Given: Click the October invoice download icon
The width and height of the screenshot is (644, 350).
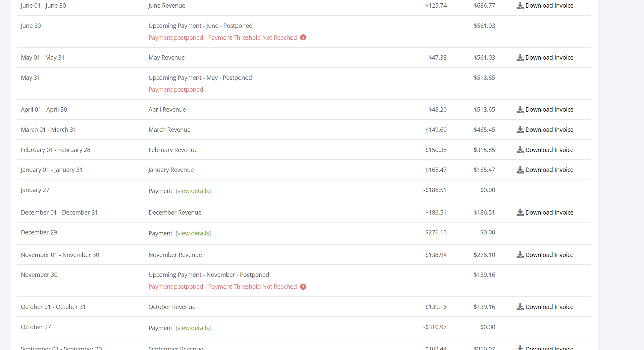Looking at the screenshot, I should click(x=520, y=307).
